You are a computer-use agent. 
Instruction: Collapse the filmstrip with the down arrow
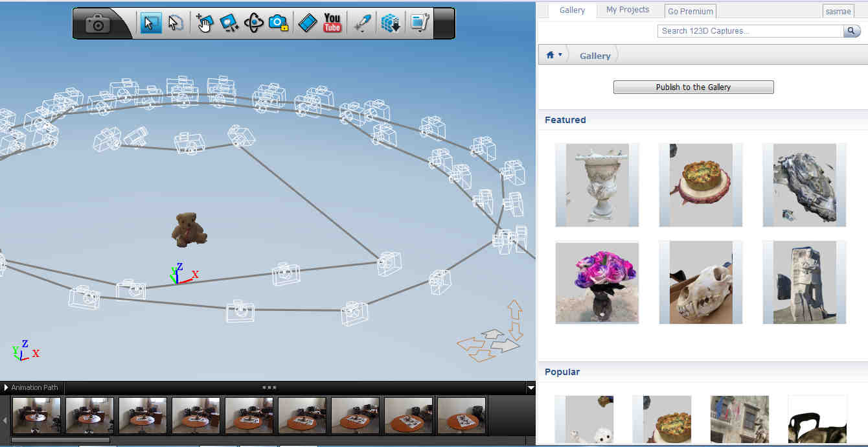point(531,388)
